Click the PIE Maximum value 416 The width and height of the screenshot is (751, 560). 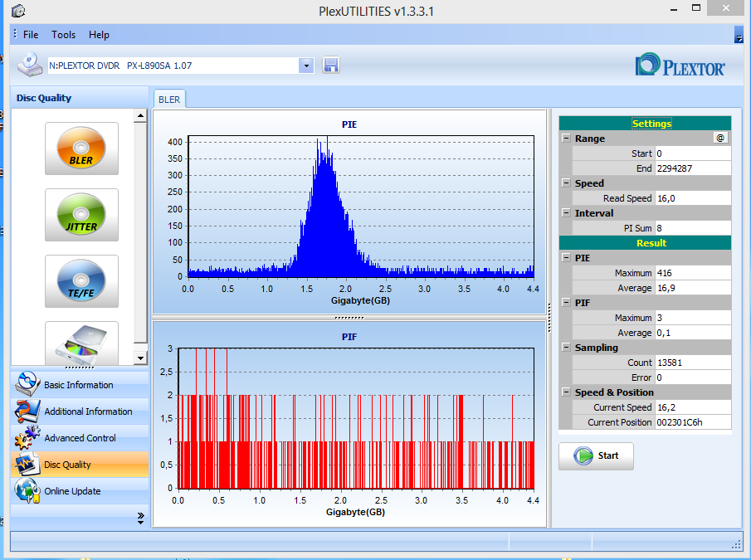693,273
